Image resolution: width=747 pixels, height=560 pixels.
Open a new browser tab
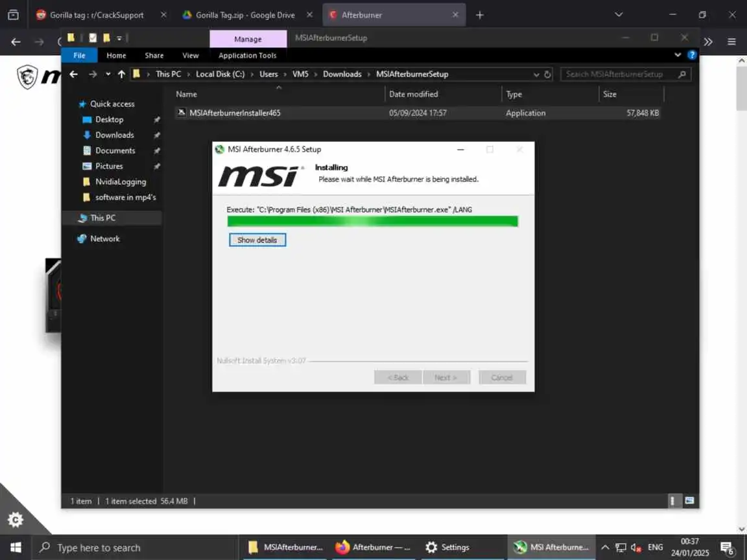480,16
